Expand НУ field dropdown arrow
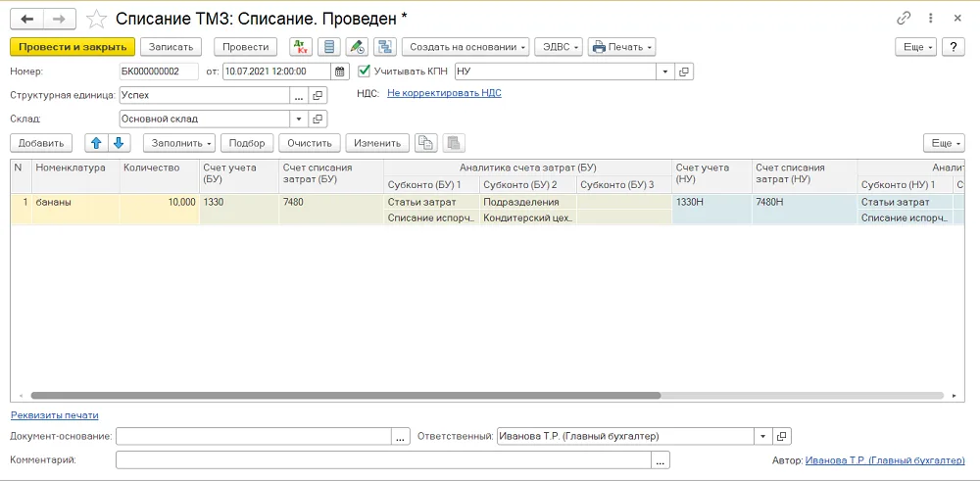Screen dimensions: 980x481 click(665, 72)
